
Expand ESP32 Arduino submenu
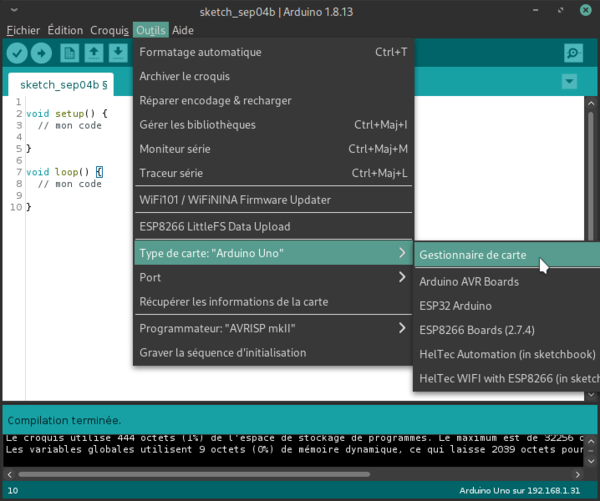(507, 306)
